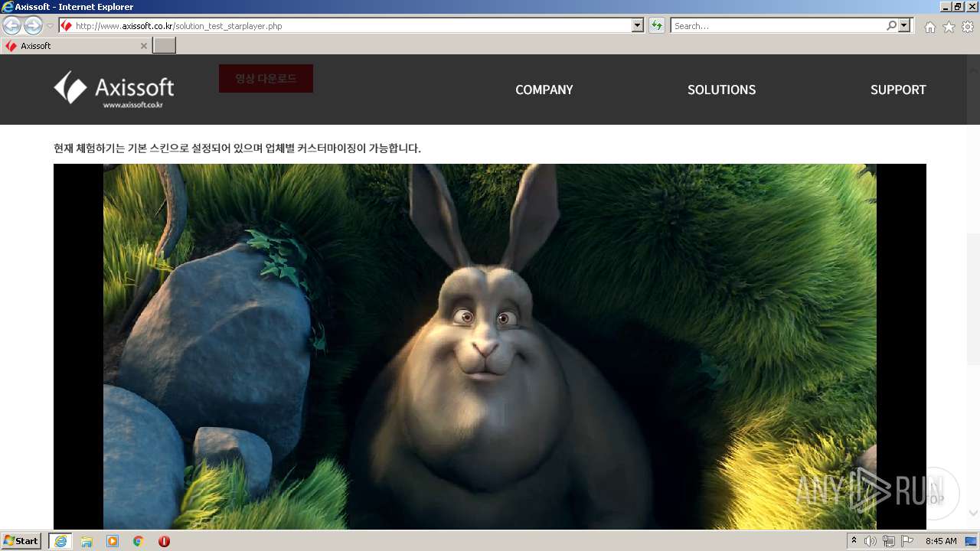Open the SOLUTIONS menu
Viewport: 980px width, 551px height.
pyautogui.click(x=721, y=90)
